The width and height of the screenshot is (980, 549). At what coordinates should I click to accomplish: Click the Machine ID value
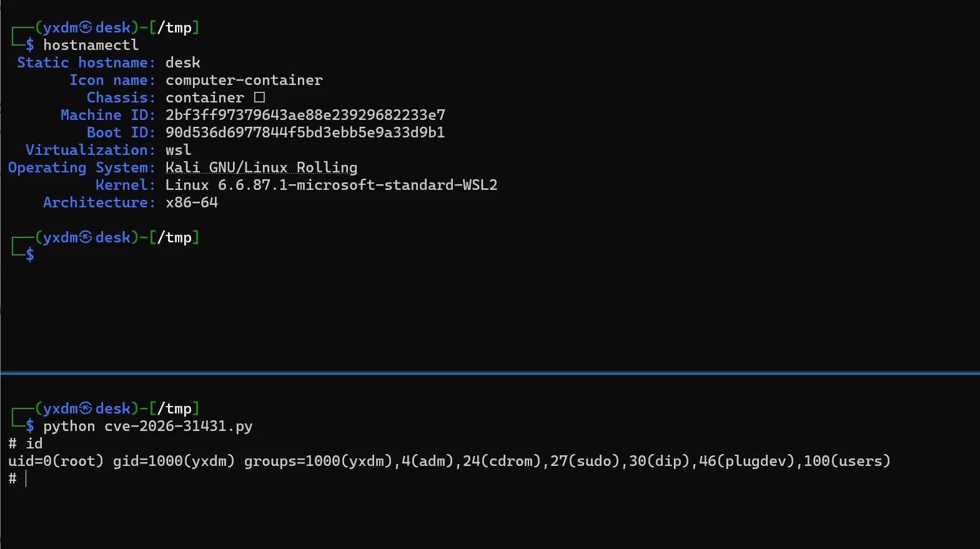click(x=305, y=115)
